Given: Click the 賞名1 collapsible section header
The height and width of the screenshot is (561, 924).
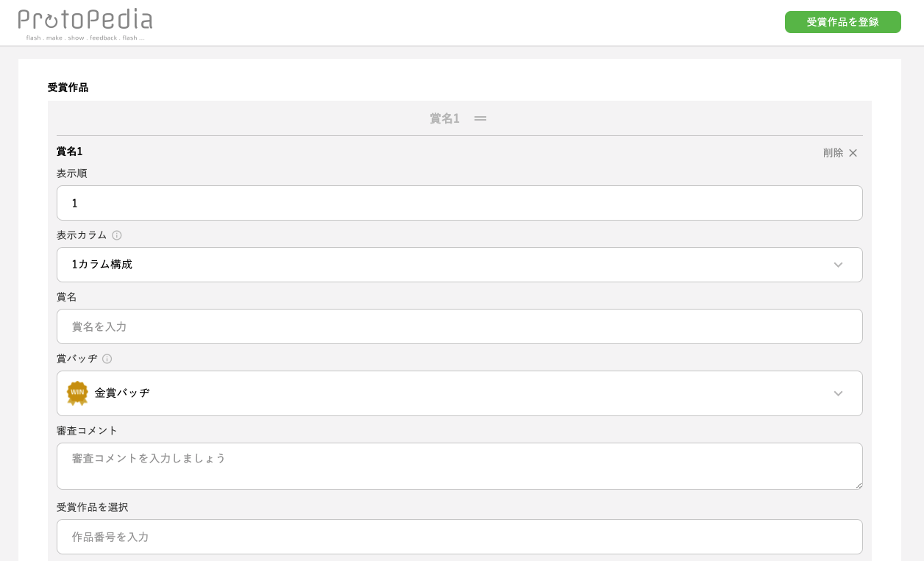Looking at the screenshot, I should tap(460, 118).
